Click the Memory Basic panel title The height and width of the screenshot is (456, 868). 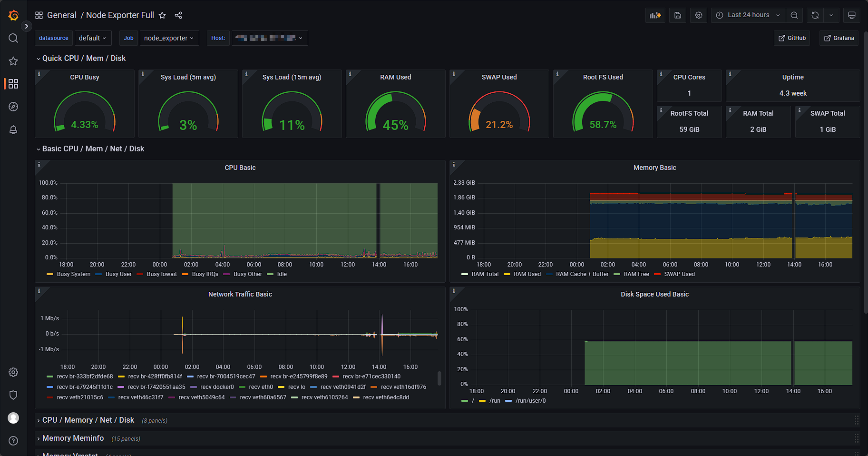pyautogui.click(x=654, y=168)
